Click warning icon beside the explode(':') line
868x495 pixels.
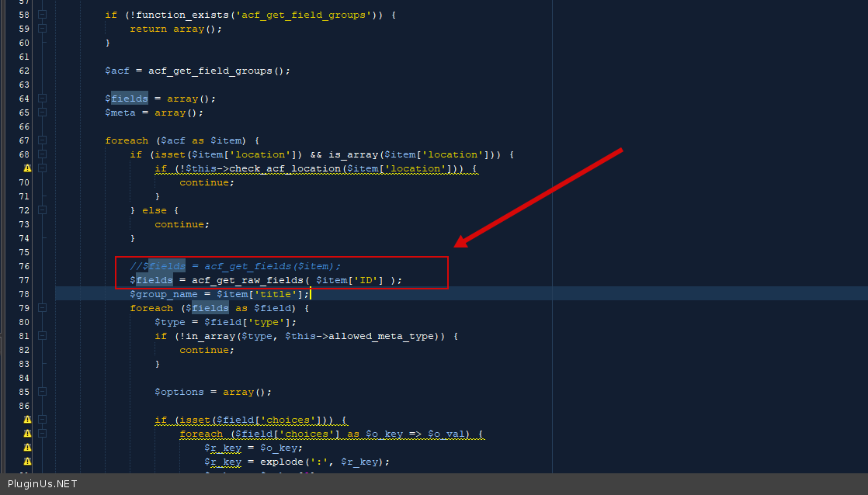coord(27,462)
